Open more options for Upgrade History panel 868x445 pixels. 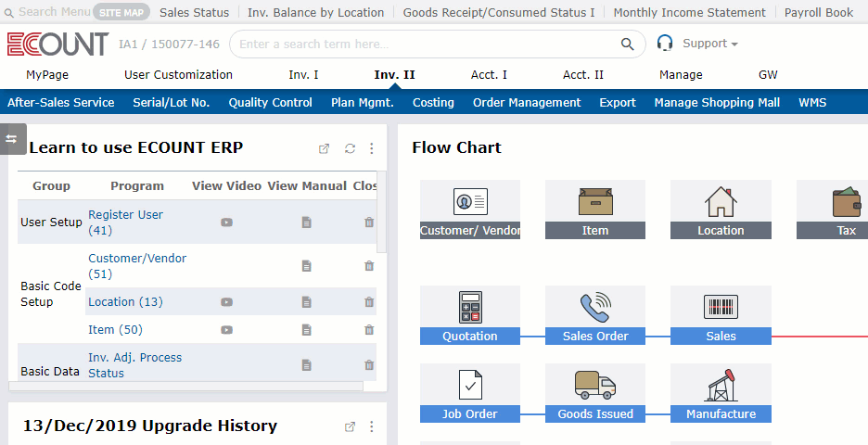coord(372,427)
